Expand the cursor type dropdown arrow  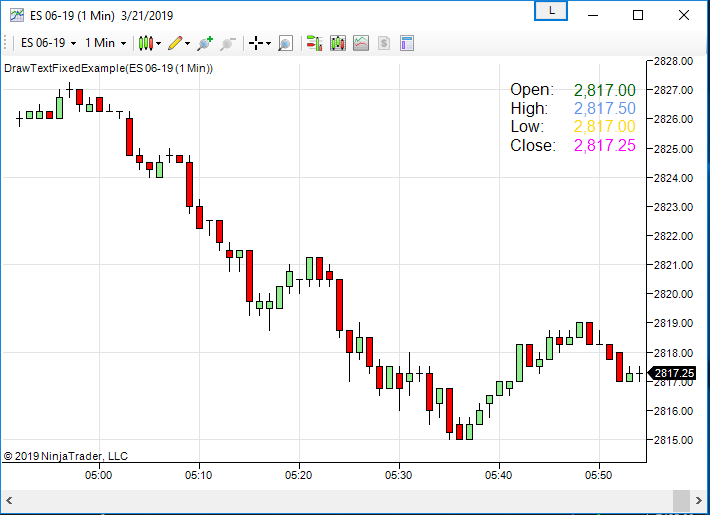coord(269,43)
